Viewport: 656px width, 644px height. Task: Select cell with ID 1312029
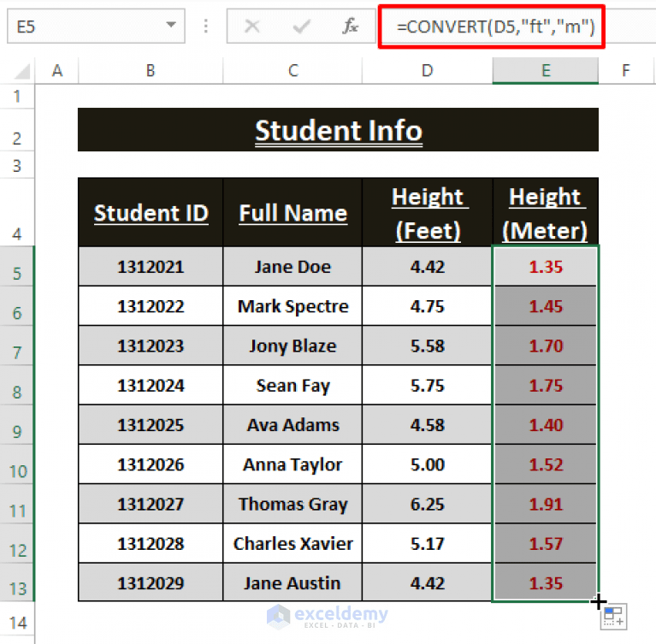pyautogui.click(x=151, y=582)
